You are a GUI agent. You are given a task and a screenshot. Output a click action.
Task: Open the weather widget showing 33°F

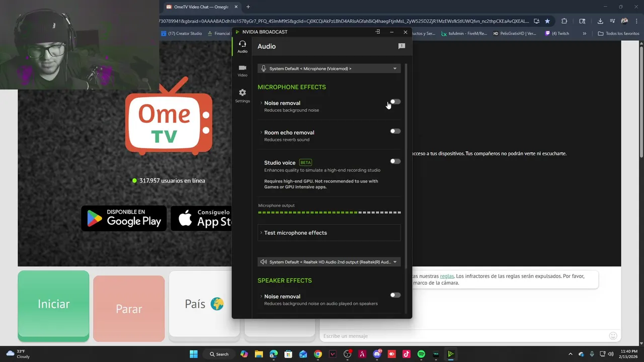tap(18, 354)
